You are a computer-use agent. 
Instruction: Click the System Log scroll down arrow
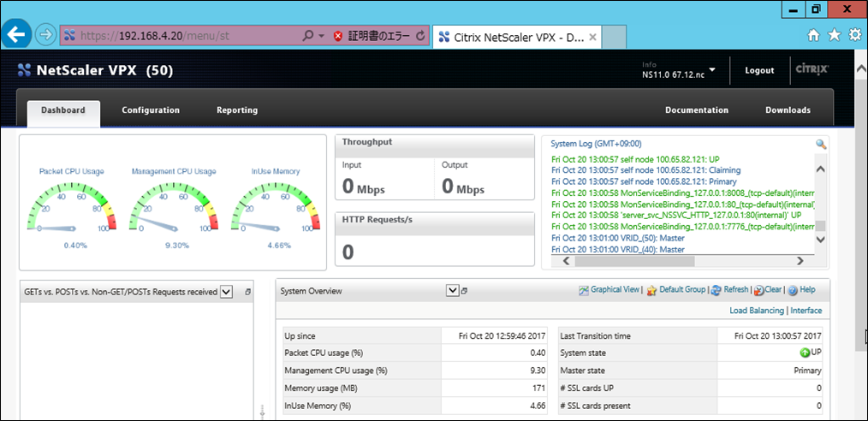pyautogui.click(x=820, y=240)
